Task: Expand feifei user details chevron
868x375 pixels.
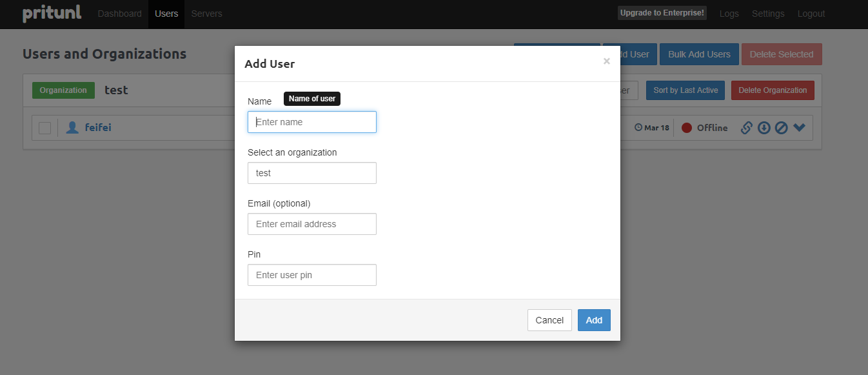Action: 799,128
